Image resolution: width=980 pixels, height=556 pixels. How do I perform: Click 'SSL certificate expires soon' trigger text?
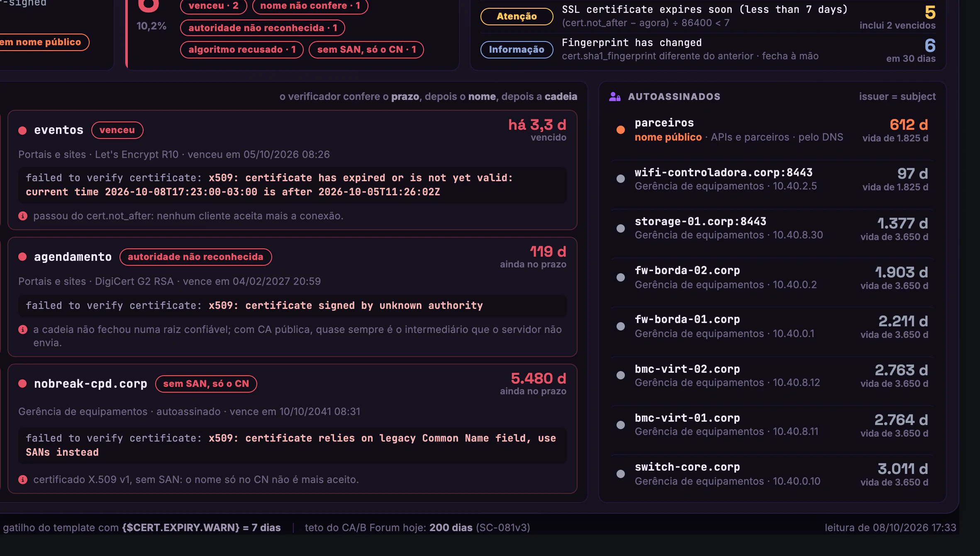(x=705, y=10)
